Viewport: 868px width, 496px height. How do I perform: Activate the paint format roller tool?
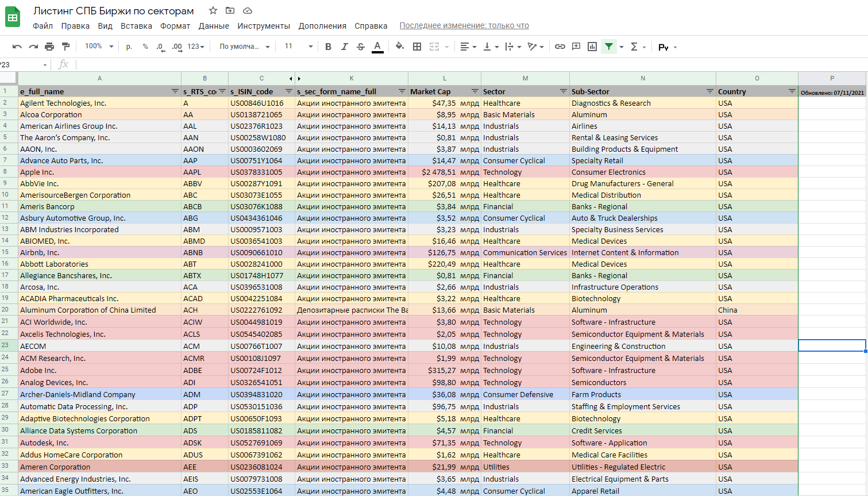pyautogui.click(x=65, y=47)
